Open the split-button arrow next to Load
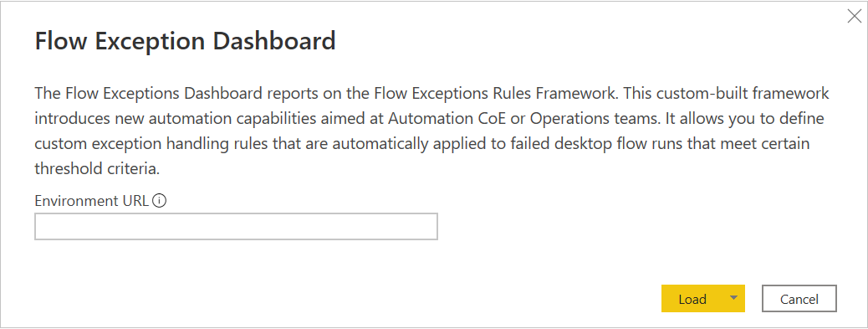 pos(733,299)
